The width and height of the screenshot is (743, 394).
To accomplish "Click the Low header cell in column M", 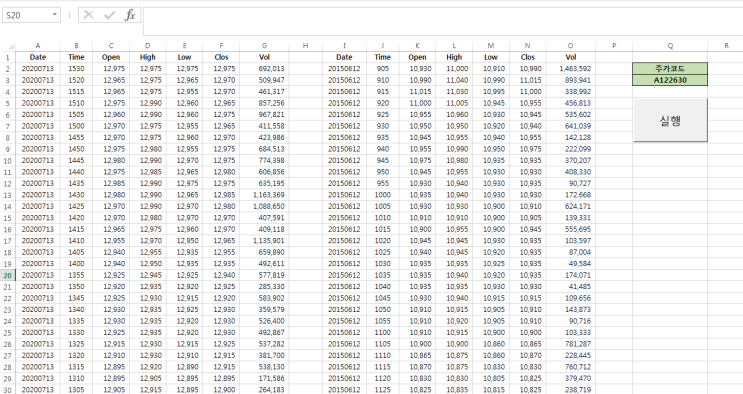I will click(x=491, y=57).
